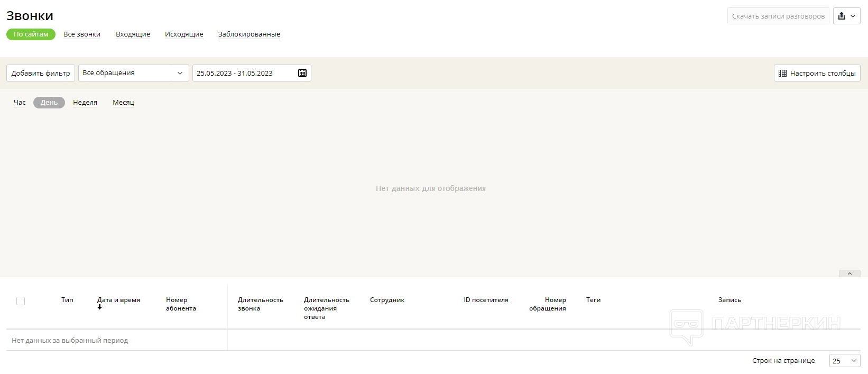Click the sort arrow under Дата и время
Image resolution: width=868 pixels, height=374 pixels.
[x=99, y=307]
